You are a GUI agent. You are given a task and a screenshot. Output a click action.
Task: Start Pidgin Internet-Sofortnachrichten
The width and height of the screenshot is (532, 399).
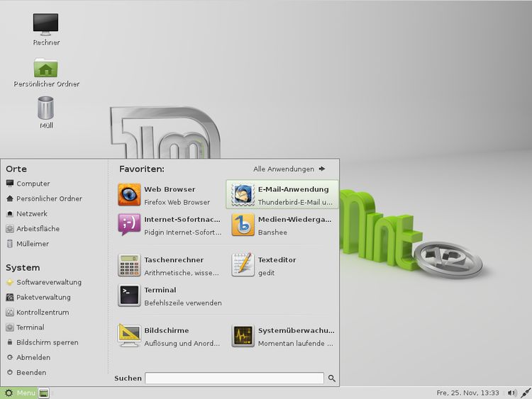click(169, 225)
